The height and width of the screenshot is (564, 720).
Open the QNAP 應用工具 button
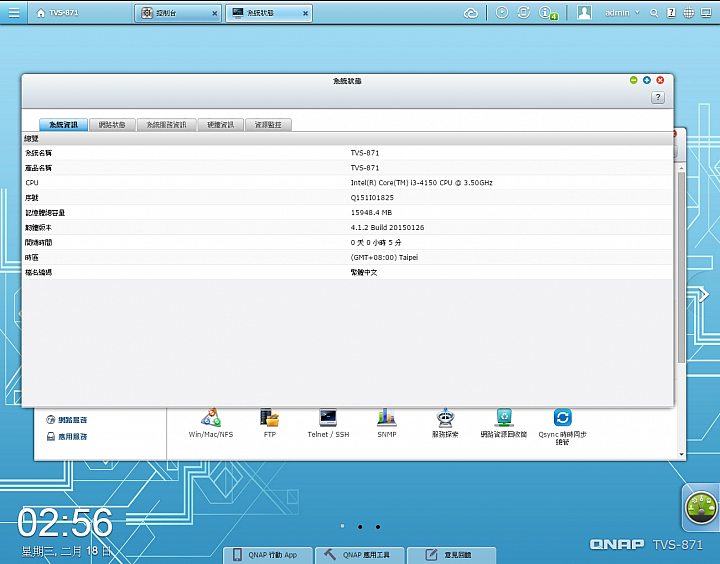point(360,555)
